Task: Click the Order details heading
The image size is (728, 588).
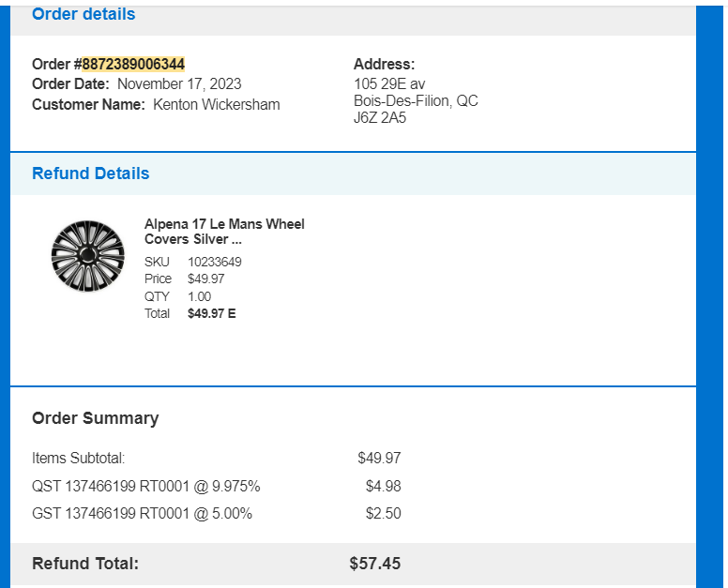Action: [83, 14]
